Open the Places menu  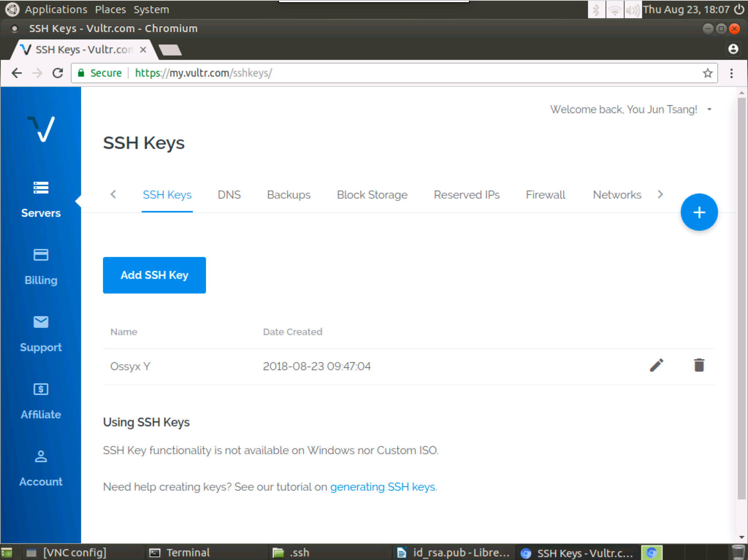tap(110, 9)
